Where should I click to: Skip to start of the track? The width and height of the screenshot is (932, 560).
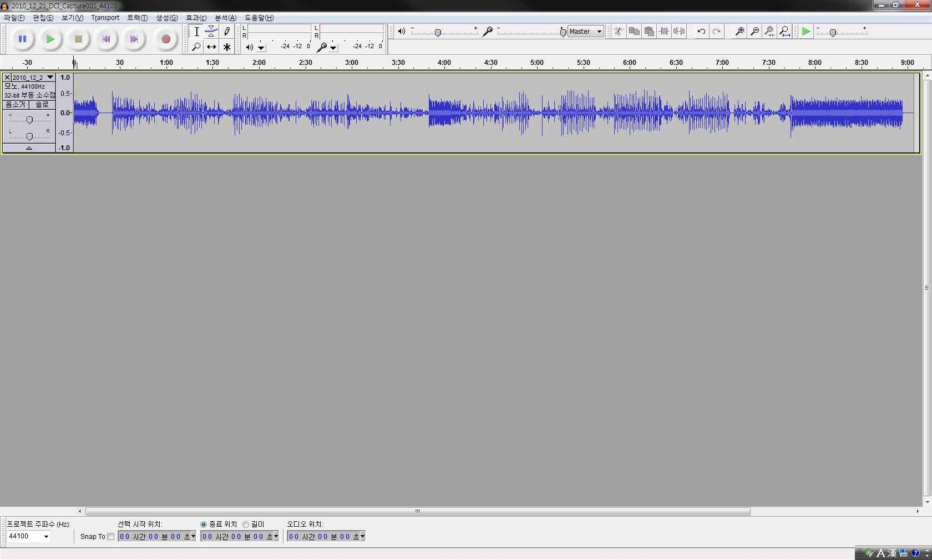point(106,39)
